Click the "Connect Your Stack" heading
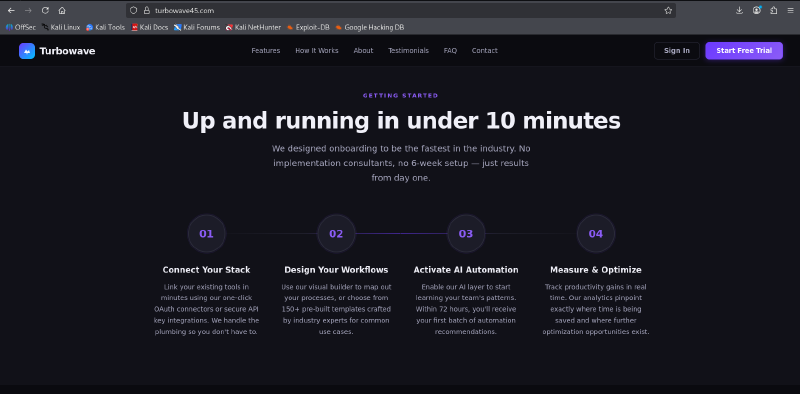 tap(207, 269)
